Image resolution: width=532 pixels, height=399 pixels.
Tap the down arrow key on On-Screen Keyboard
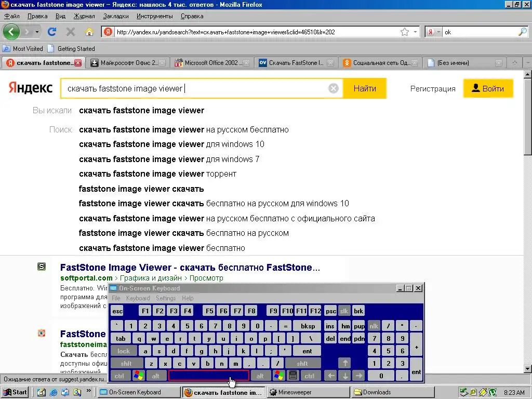pos(345,376)
